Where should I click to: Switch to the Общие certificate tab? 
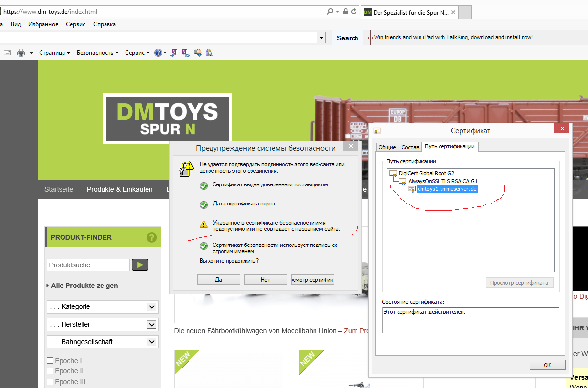pyautogui.click(x=387, y=147)
